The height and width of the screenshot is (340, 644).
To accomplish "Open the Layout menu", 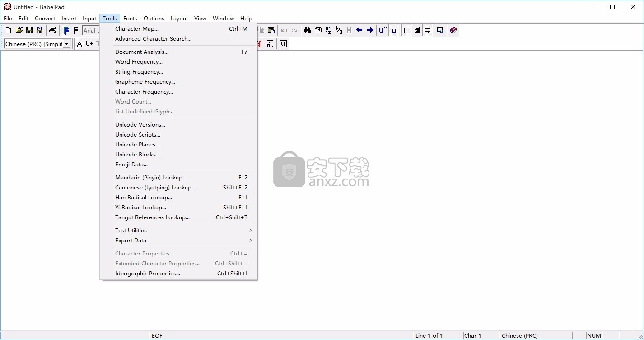I will tap(179, 19).
